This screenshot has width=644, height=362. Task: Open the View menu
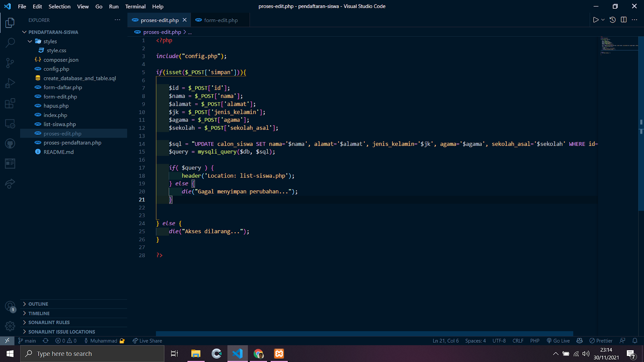(x=83, y=6)
